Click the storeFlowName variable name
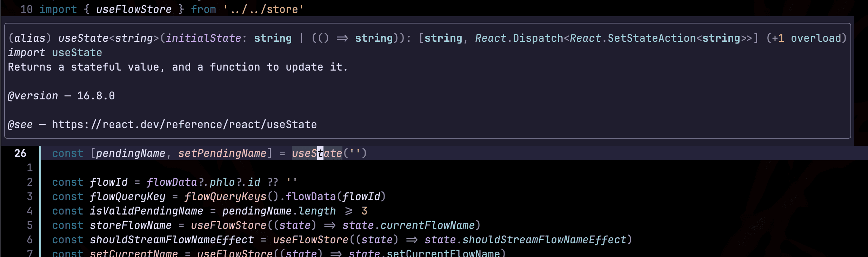868x257 pixels. click(x=131, y=225)
